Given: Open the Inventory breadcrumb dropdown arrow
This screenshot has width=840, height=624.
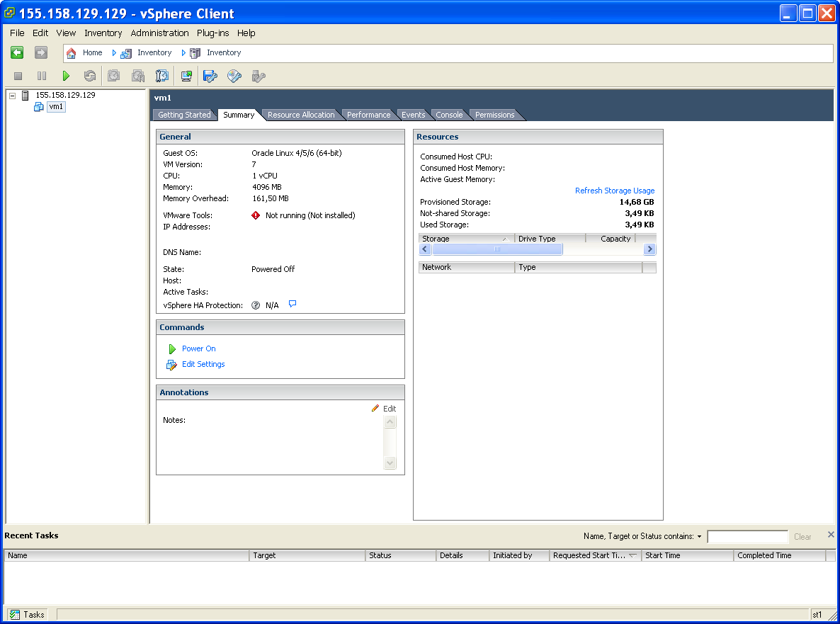Looking at the screenshot, I should (183, 53).
